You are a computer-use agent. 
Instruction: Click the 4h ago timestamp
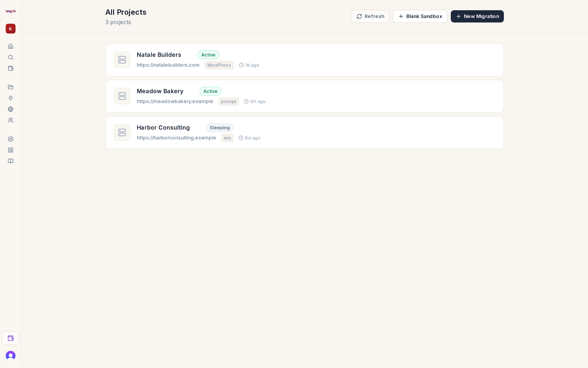point(255,101)
